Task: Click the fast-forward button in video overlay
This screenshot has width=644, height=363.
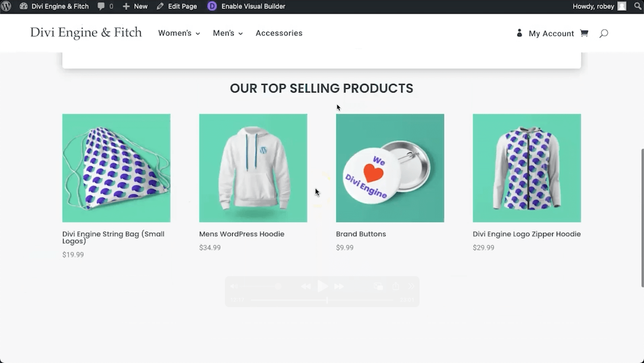Action: click(339, 287)
